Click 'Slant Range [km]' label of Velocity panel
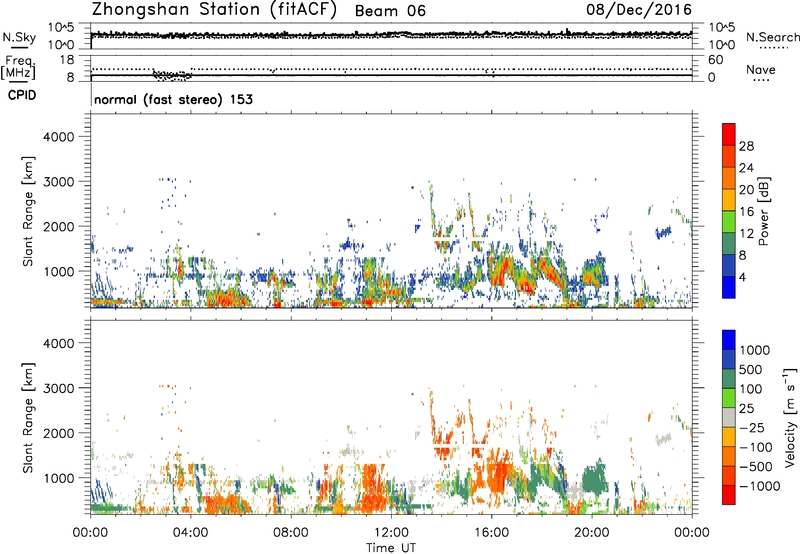The height and width of the screenshot is (554, 800). 28,418
